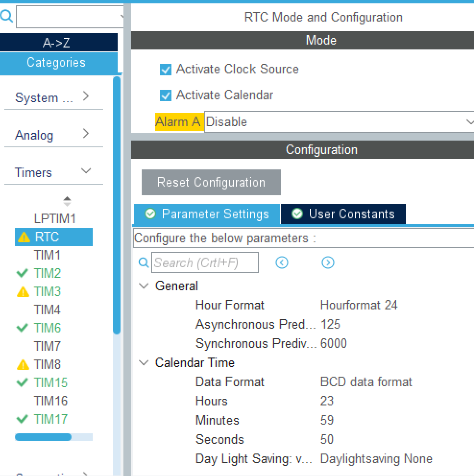
Task: Select LPTIM1 in the timers list
Action: point(55,219)
